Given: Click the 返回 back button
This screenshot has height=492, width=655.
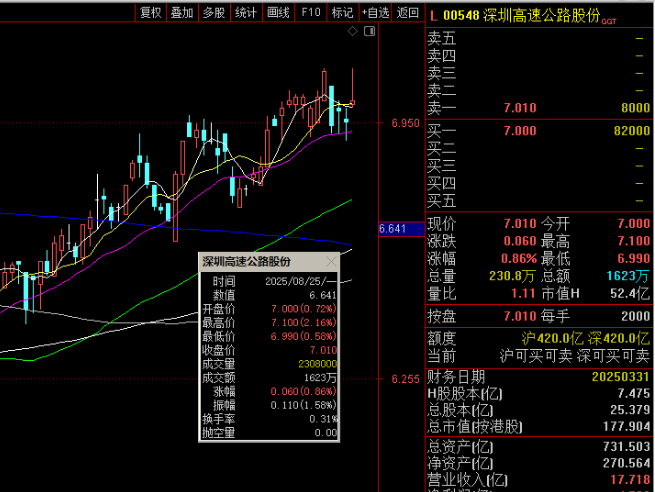Looking at the screenshot, I should [x=408, y=13].
